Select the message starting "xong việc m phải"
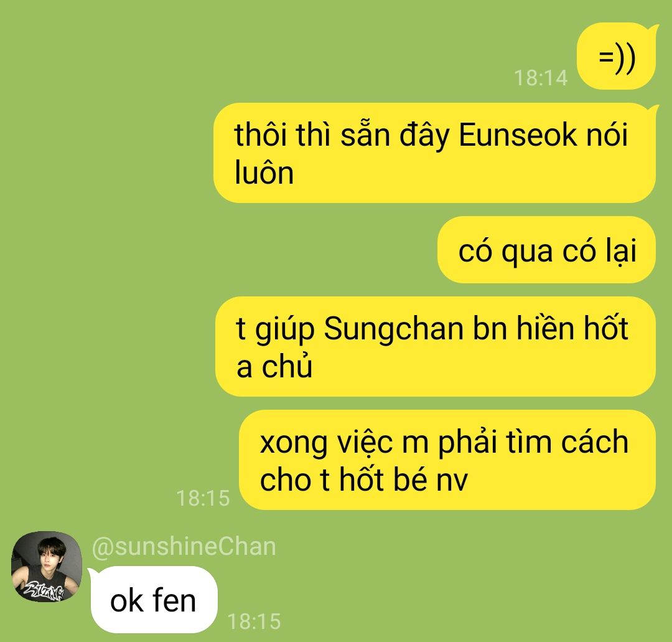 pos(447,460)
